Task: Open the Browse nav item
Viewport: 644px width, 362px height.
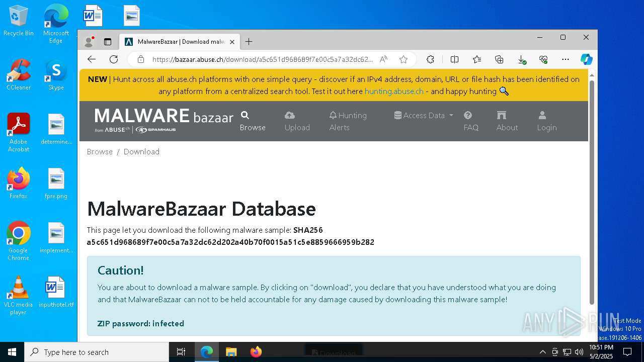Action: pyautogui.click(x=253, y=121)
